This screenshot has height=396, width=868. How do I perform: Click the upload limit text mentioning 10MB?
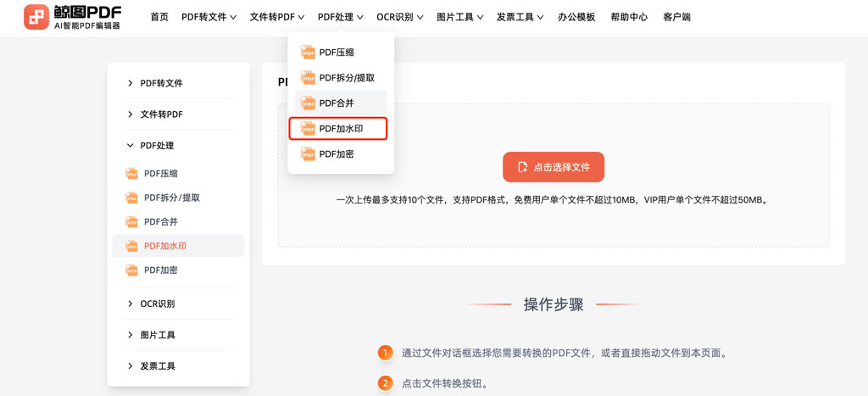pos(553,200)
